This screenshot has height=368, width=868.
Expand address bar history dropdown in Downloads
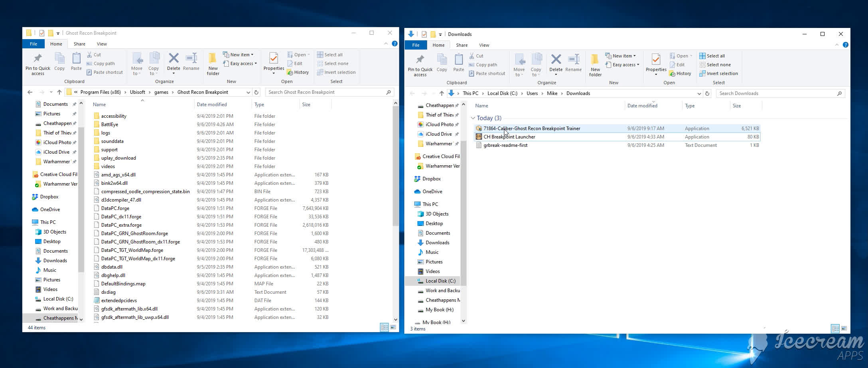[x=699, y=93]
